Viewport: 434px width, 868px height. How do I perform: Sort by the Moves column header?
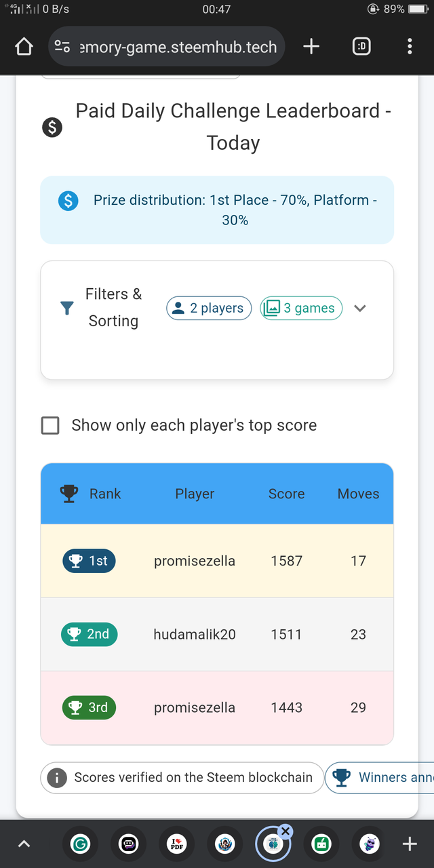click(x=358, y=494)
